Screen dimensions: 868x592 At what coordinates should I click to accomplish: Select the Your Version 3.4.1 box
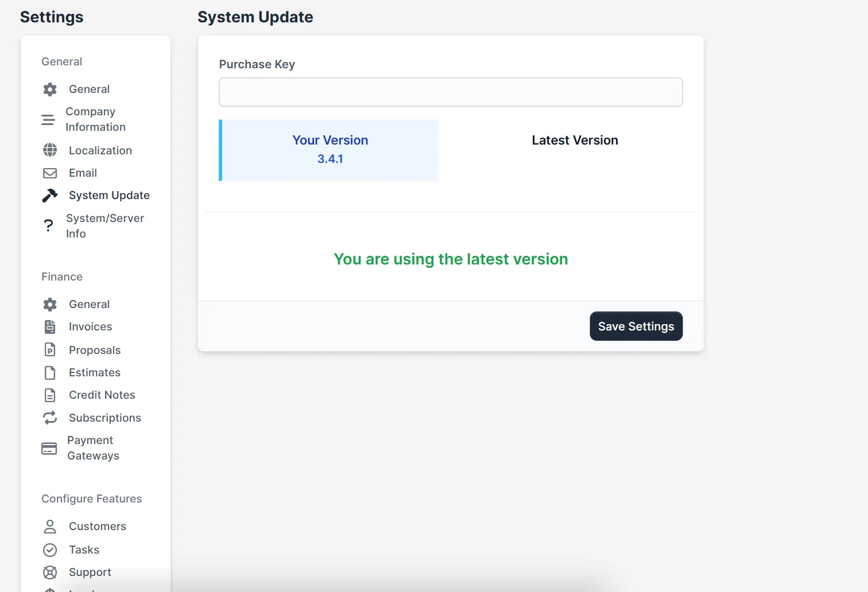click(329, 150)
